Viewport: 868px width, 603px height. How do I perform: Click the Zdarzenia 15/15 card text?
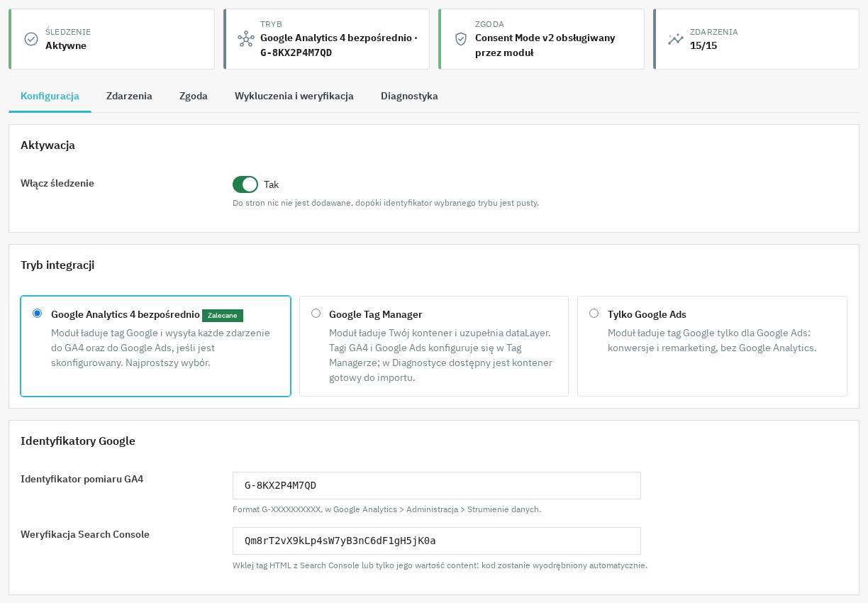714,39
